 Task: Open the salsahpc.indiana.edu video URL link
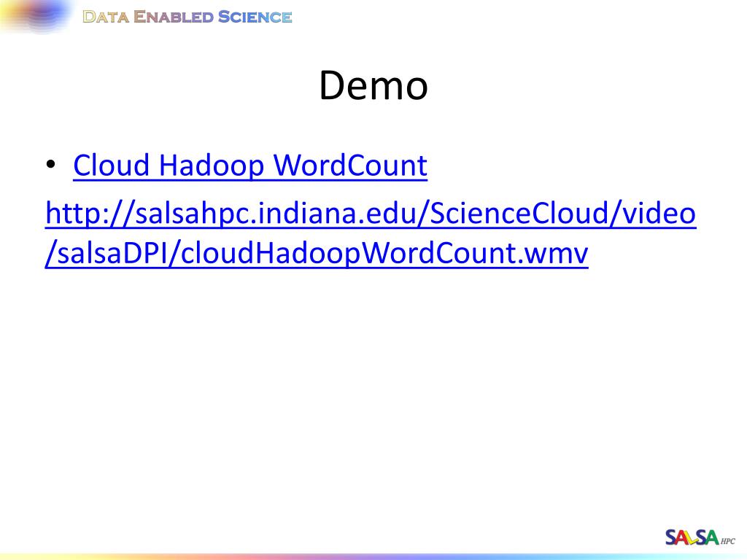coord(371,233)
